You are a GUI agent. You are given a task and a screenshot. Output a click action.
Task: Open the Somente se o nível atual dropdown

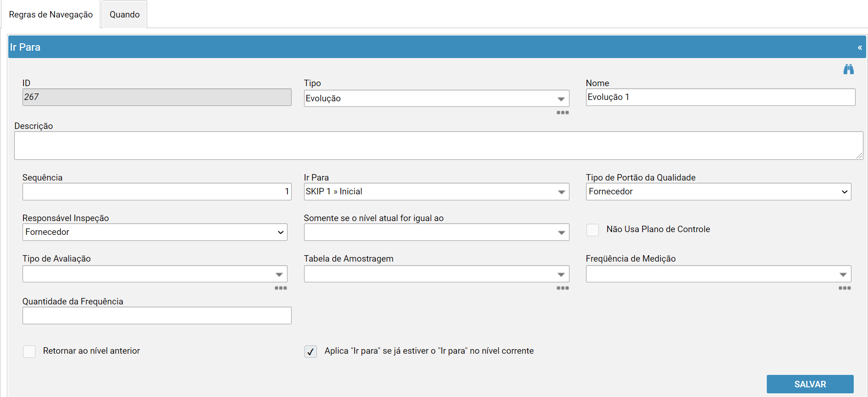(x=436, y=232)
